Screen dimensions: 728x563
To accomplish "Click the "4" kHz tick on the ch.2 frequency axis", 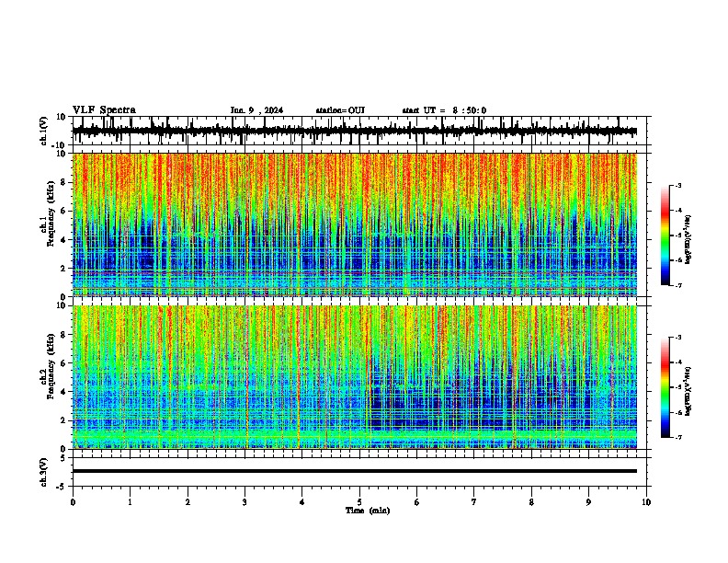I will click(63, 392).
